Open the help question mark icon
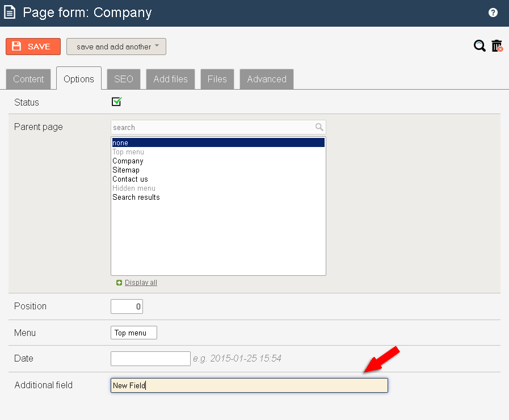The width and height of the screenshot is (509, 420). tap(493, 12)
